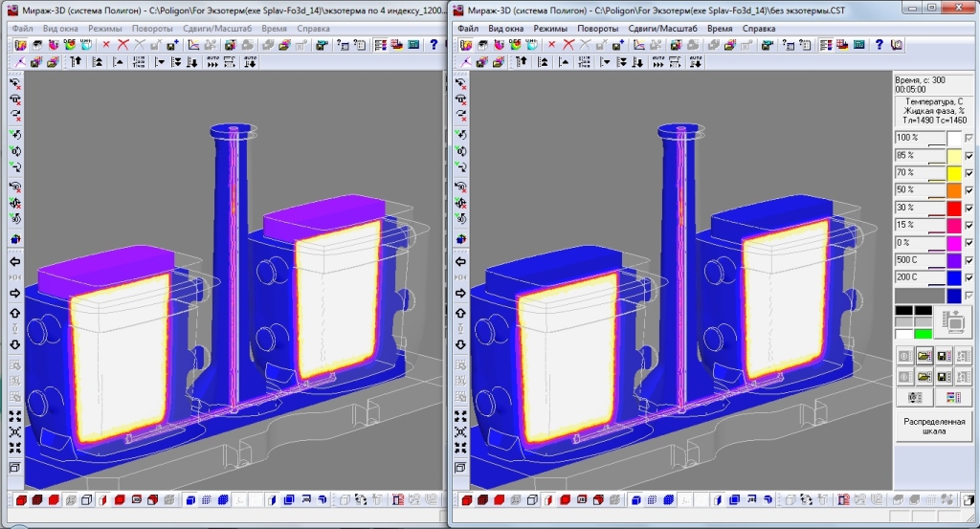This screenshot has height=529, width=980.
Task: Toggle the checkbox for the 85 % level
Action: [x=969, y=156]
